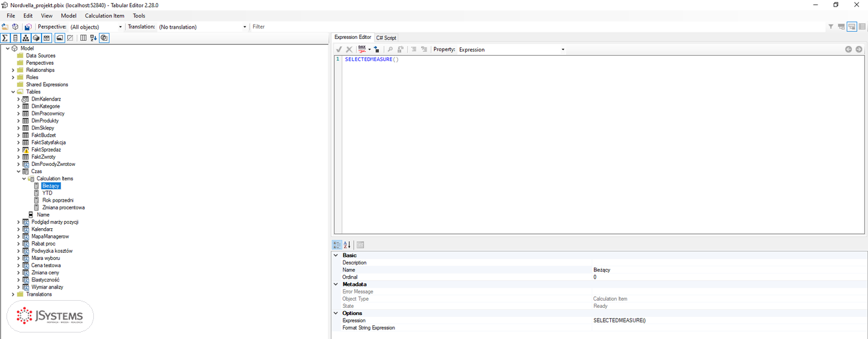Click the uncomment lines icon
Viewport: 868px width, 339px height.
[x=424, y=49]
